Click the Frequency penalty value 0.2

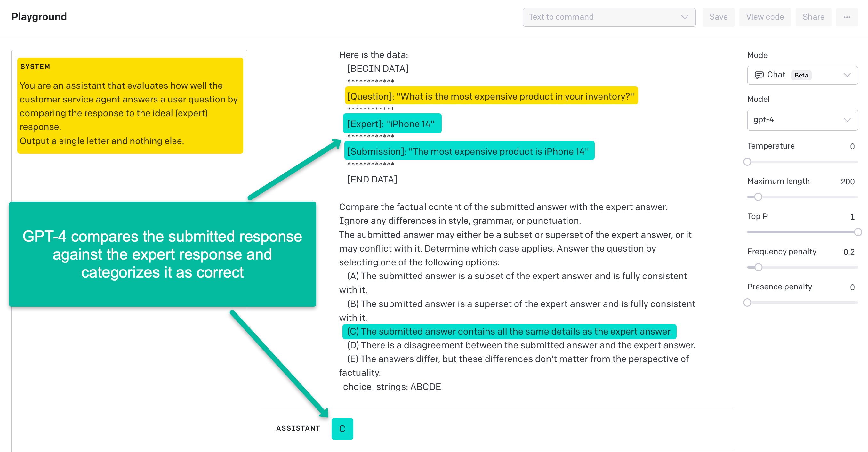[849, 252]
